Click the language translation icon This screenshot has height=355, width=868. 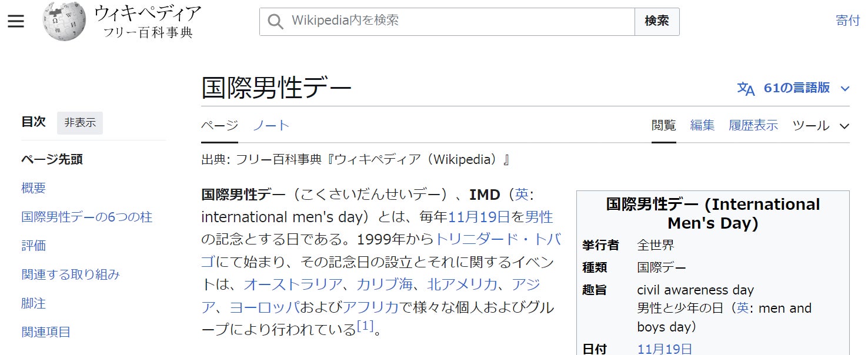click(746, 88)
